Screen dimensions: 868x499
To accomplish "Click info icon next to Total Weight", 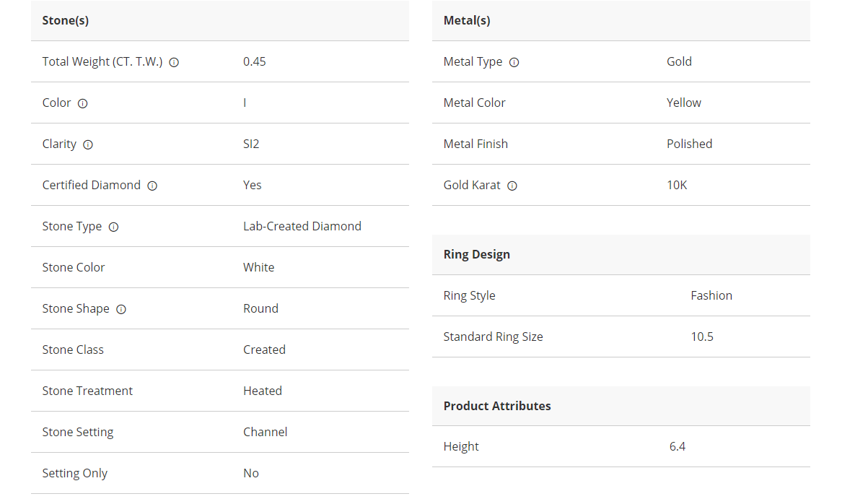I will pyautogui.click(x=174, y=62).
